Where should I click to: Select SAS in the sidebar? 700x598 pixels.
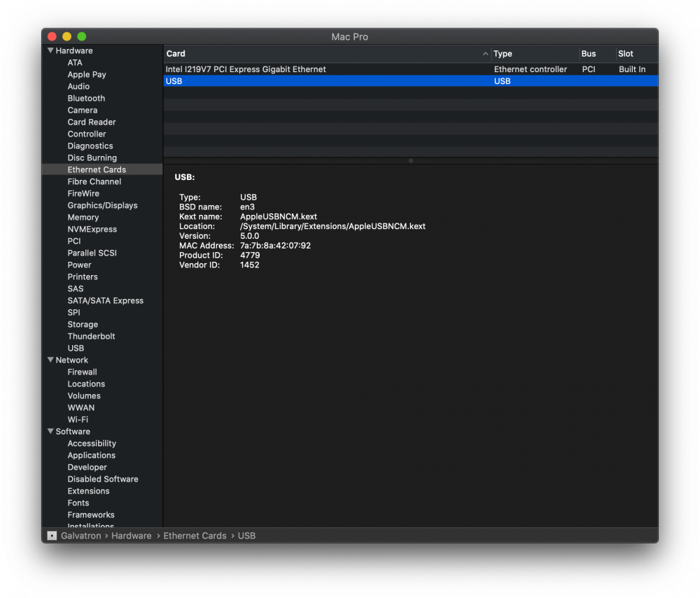pyautogui.click(x=76, y=288)
